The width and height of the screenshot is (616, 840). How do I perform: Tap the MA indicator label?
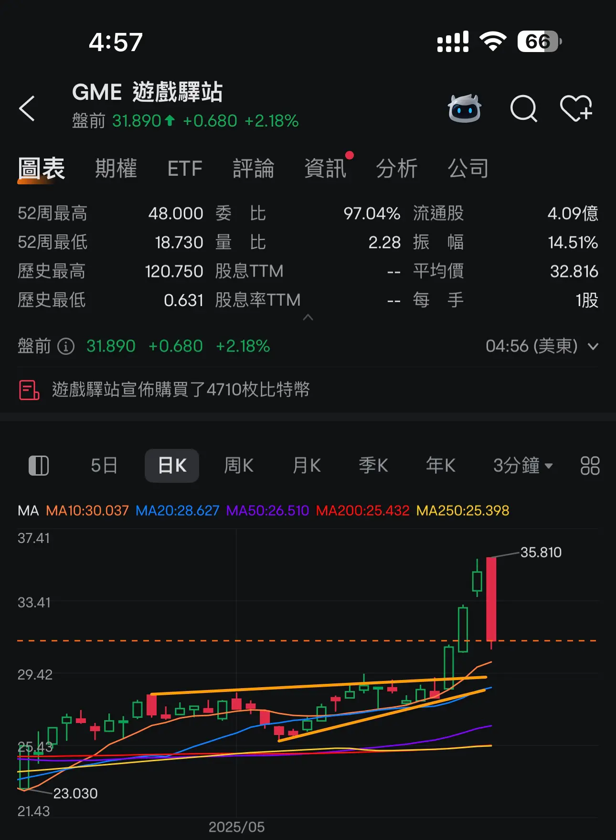click(x=28, y=511)
